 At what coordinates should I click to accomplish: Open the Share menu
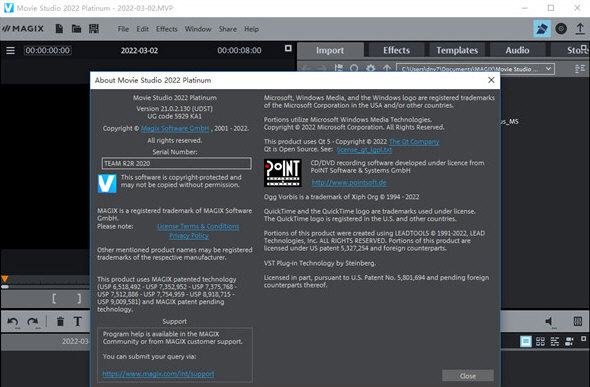pyautogui.click(x=228, y=29)
